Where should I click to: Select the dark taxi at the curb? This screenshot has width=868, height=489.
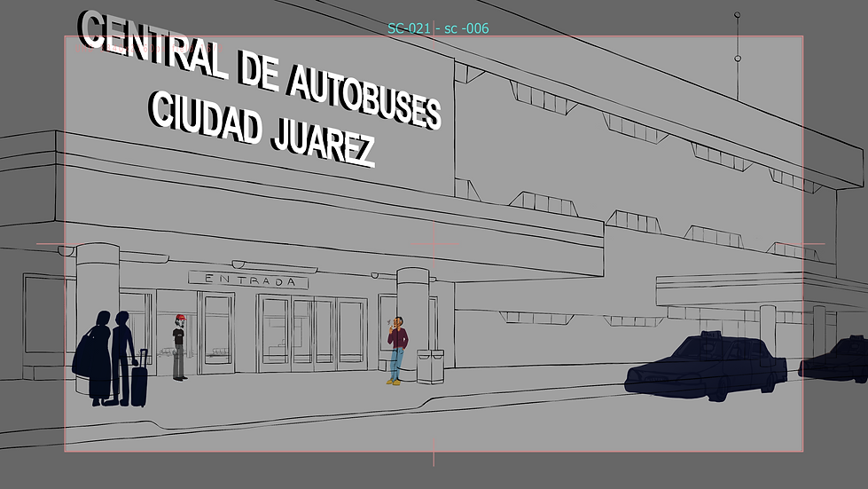[x=706, y=367]
